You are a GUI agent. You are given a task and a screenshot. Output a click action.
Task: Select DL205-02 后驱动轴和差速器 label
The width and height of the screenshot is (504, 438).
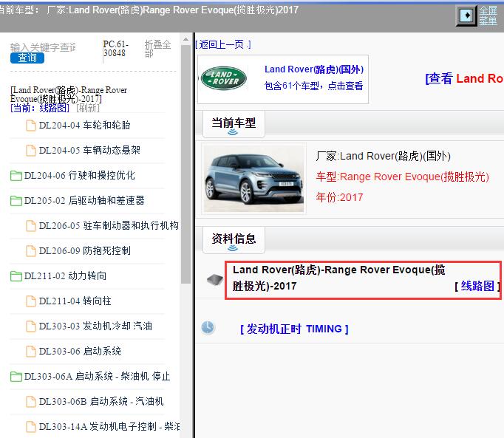tap(84, 200)
